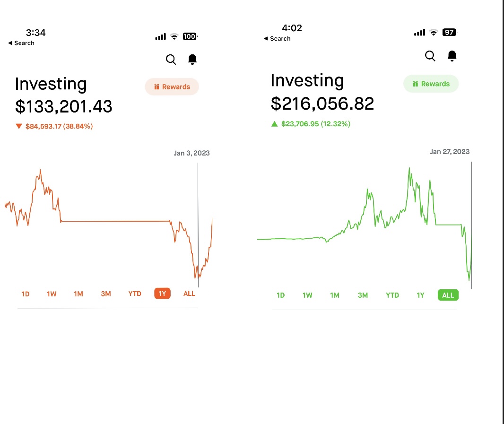Select the orange YTD range

[x=135, y=294]
